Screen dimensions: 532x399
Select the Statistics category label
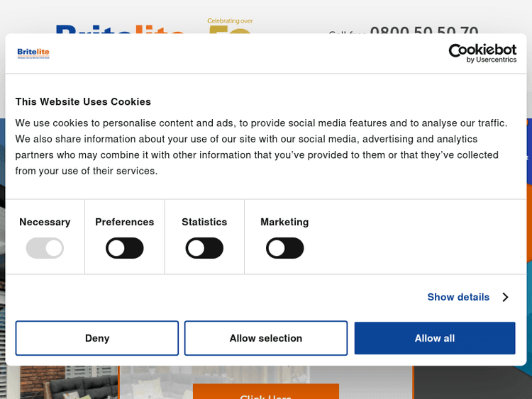coord(204,222)
